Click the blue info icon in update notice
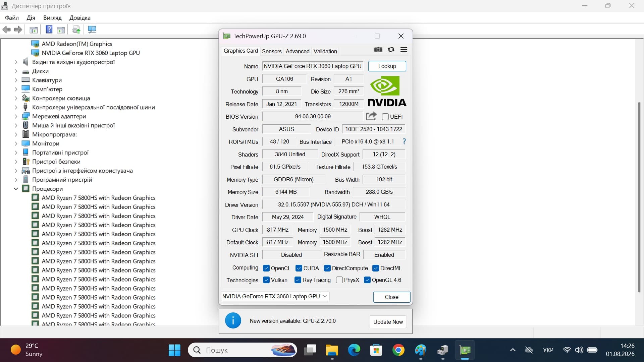Viewport: 644px width, 362px height. coord(233,320)
